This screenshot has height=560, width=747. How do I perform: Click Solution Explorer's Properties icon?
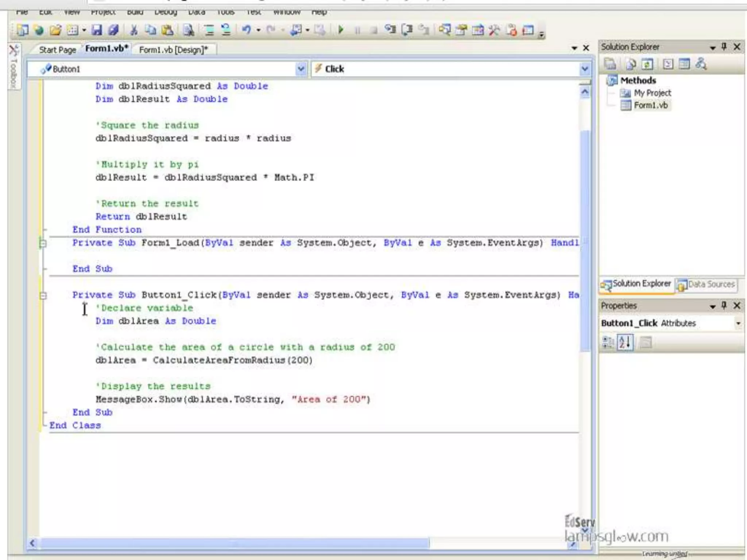[610, 64]
